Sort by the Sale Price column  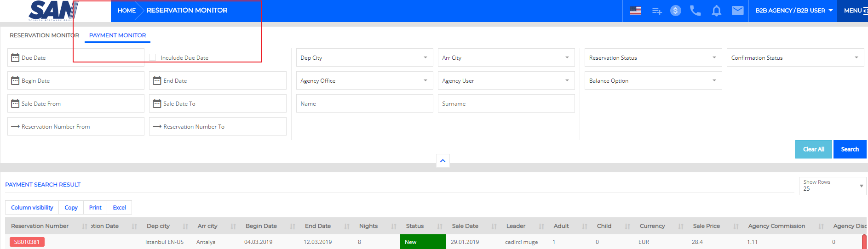707,226
